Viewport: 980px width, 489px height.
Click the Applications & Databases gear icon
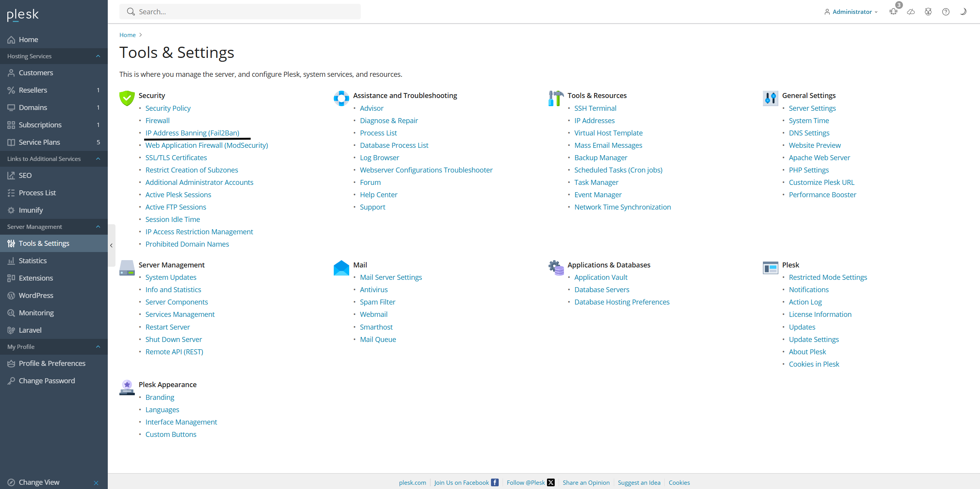pos(555,267)
